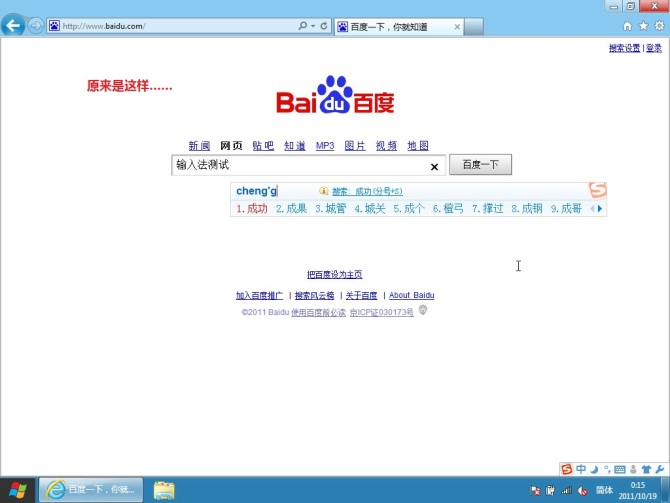670x503 pixels.
Task: Open 使用百度前必读 link
Action: 318,312
